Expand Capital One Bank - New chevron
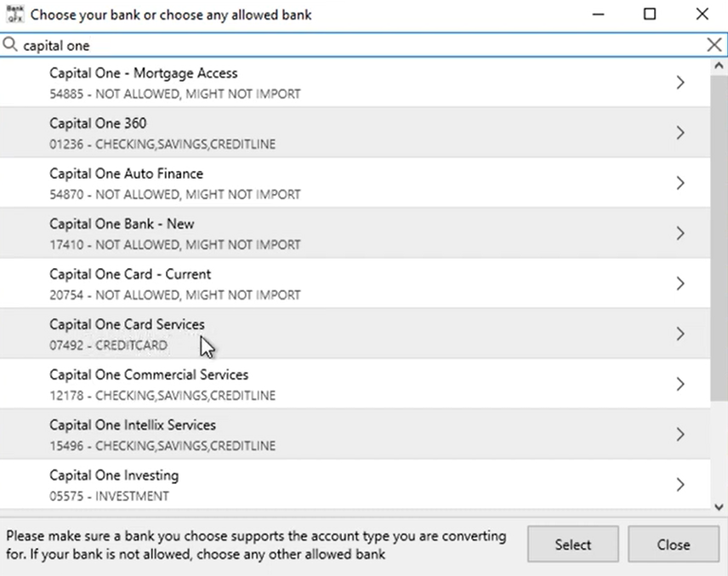 click(x=680, y=233)
